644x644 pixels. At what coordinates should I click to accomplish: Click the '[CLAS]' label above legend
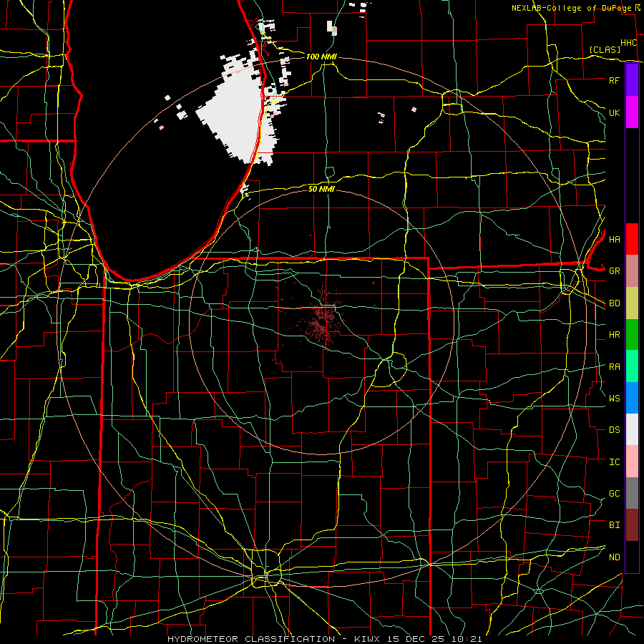(x=605, y=49)
